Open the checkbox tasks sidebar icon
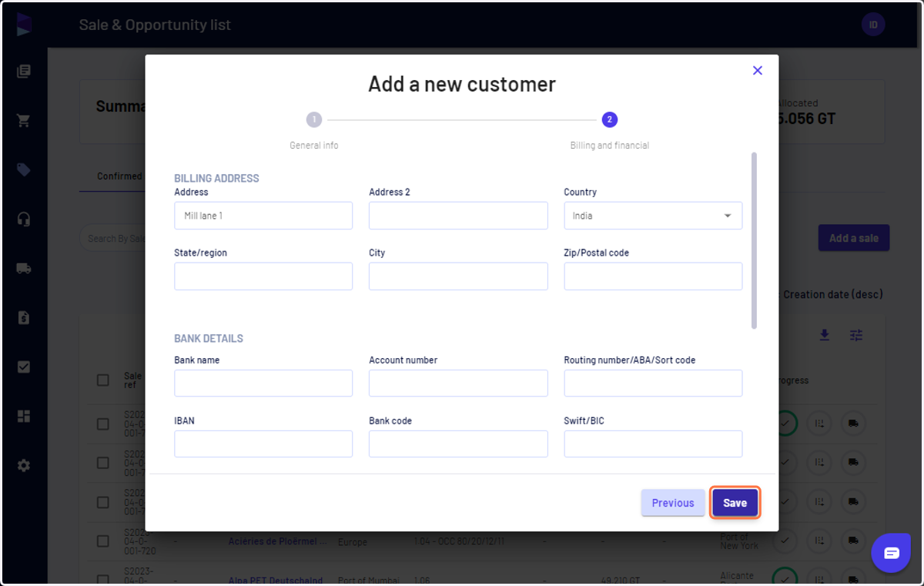924x586 pixels. [x=24, y=367]
